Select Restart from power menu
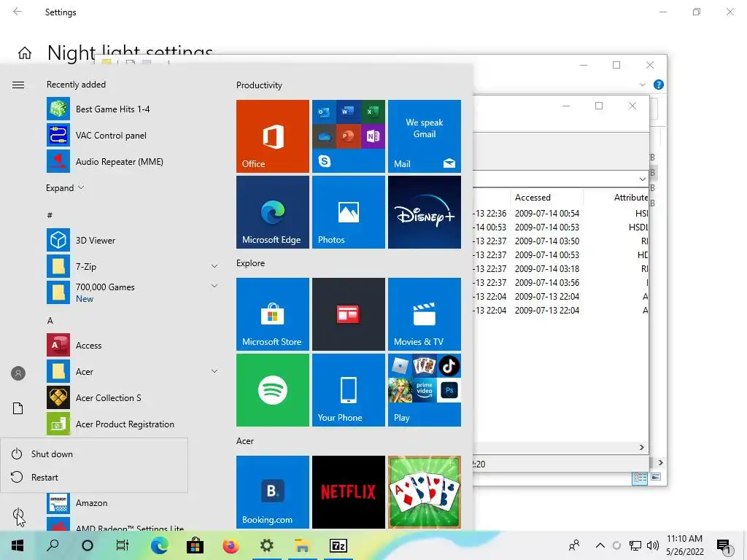The height and width of the screenshot is (560, 747). (x=94, y=477)
